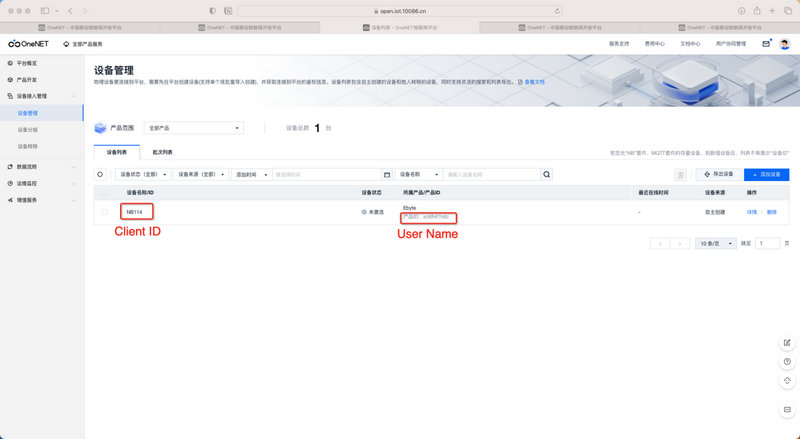Open 服务支持 in the top navigation
The height and width of the screenshot is (439, 800).
[619, 44]
